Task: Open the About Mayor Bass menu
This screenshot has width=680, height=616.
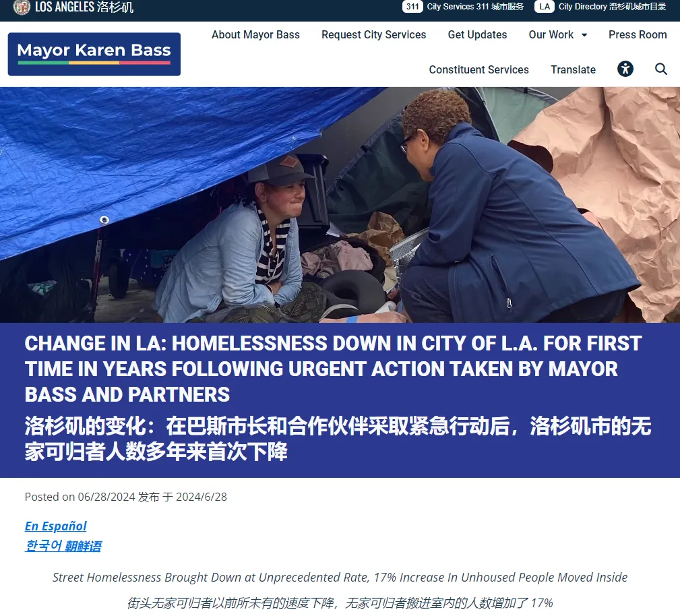Action: pyautogui.click(x=255, y=34)
